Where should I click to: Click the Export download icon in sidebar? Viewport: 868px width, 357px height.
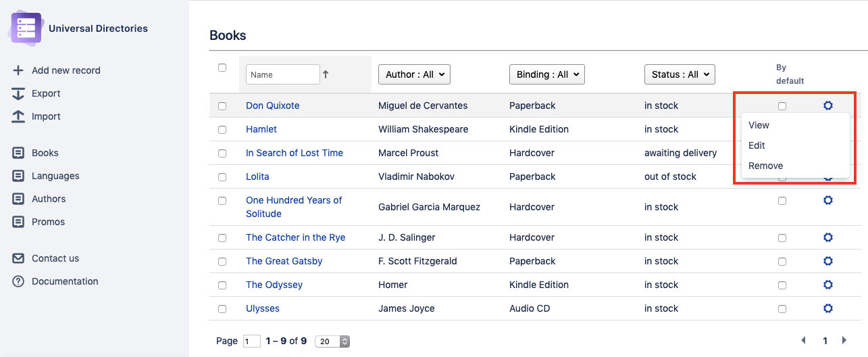click(x=18, y=93)
